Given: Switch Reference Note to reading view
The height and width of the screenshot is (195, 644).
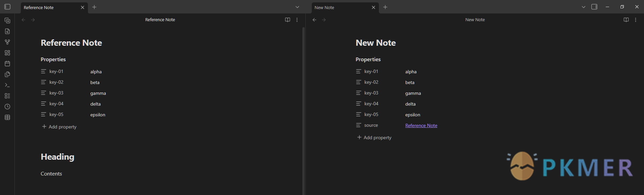Looking at the screenshot, I should (288, 20).
